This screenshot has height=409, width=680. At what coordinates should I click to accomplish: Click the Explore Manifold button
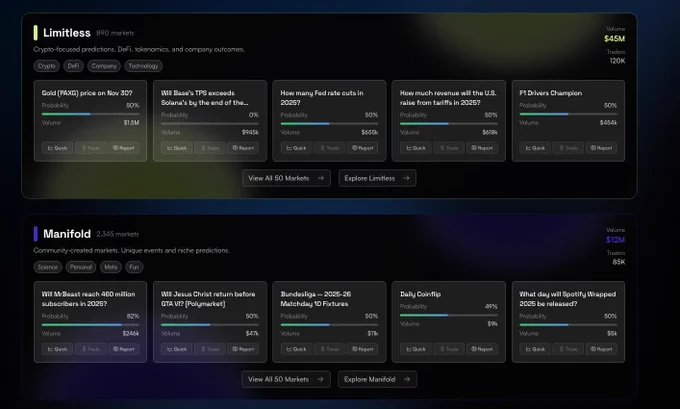[377, 380]
